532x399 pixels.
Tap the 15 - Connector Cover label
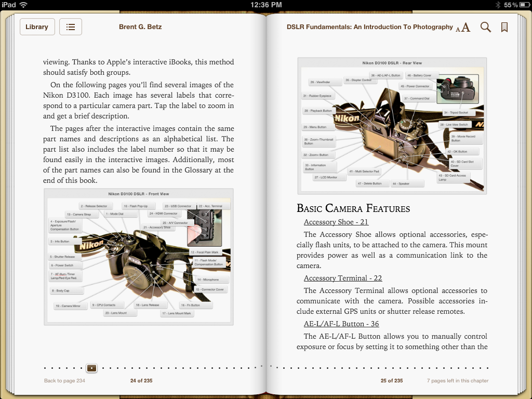pyautogui.click(x=210, y=289)
